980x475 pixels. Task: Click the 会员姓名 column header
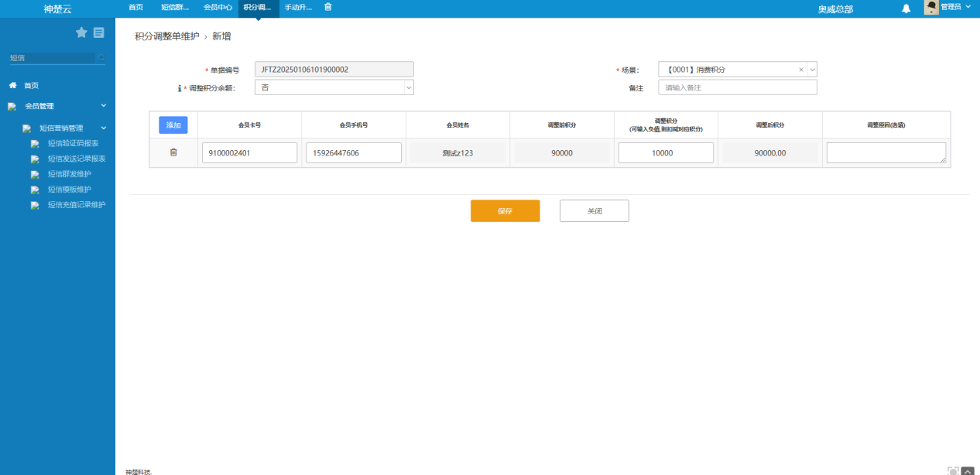coord(457,125)
